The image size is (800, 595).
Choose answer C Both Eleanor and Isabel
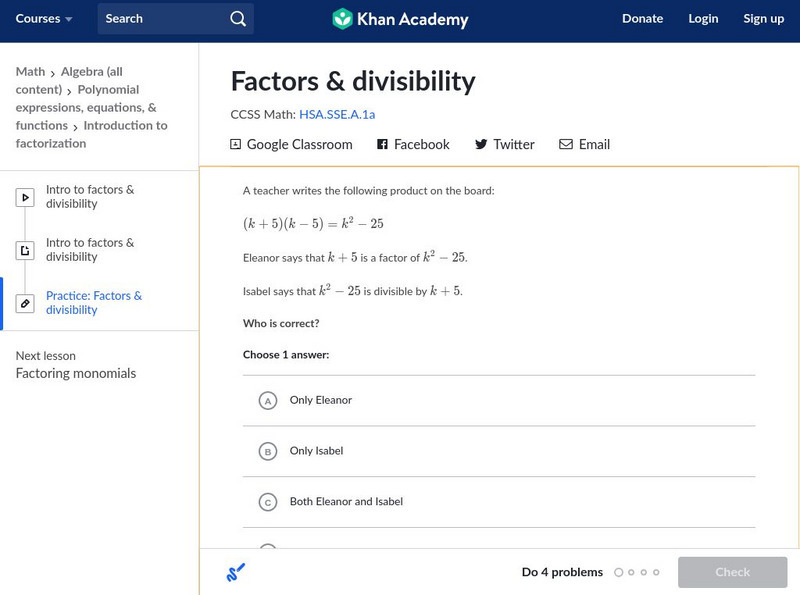tap(267, 502)
